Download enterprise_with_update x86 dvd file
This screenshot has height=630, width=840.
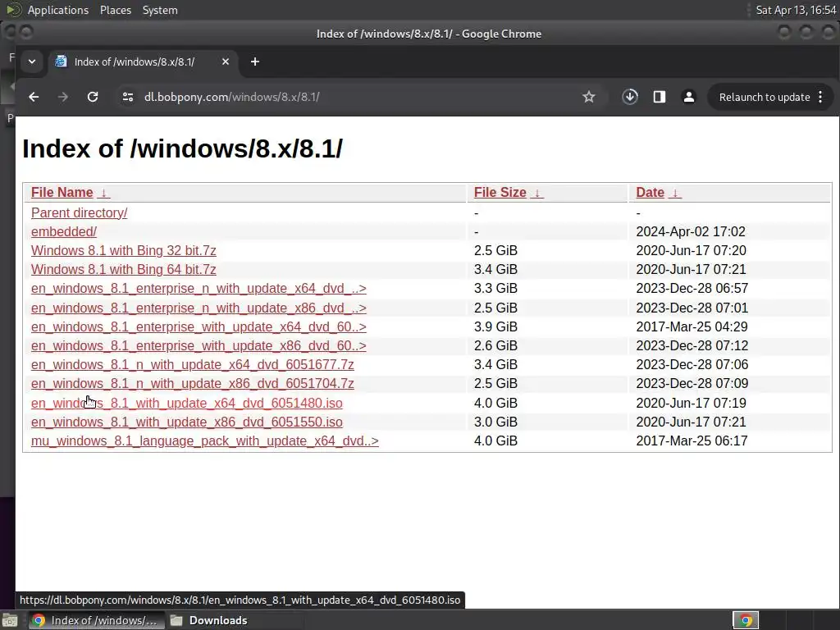click(x=199, y=345)
